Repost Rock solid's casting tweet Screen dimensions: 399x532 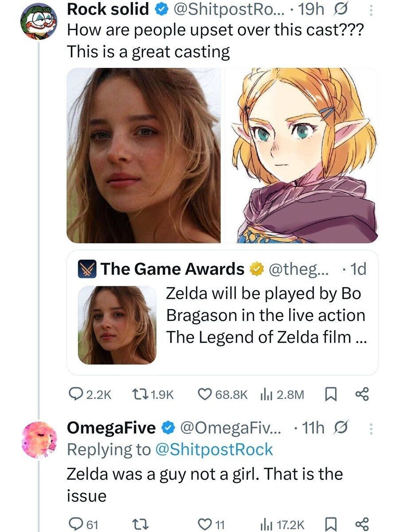point(140,394)
